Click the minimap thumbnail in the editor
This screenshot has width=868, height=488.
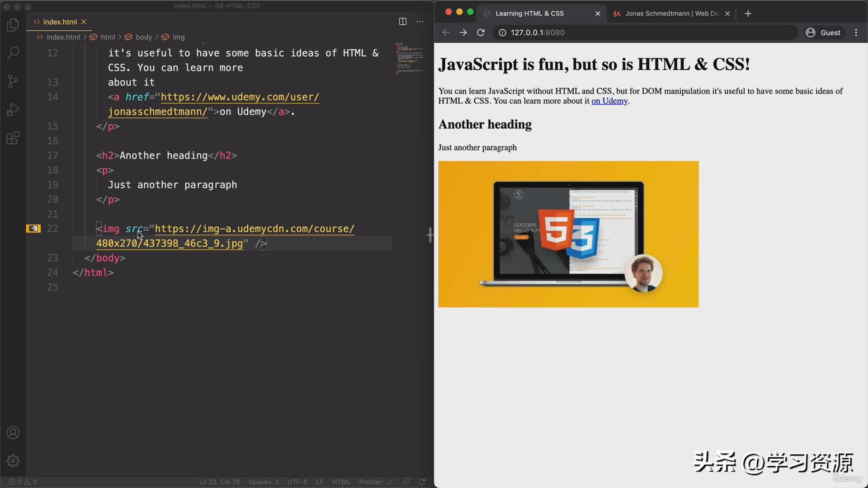[x=410, y=58]
